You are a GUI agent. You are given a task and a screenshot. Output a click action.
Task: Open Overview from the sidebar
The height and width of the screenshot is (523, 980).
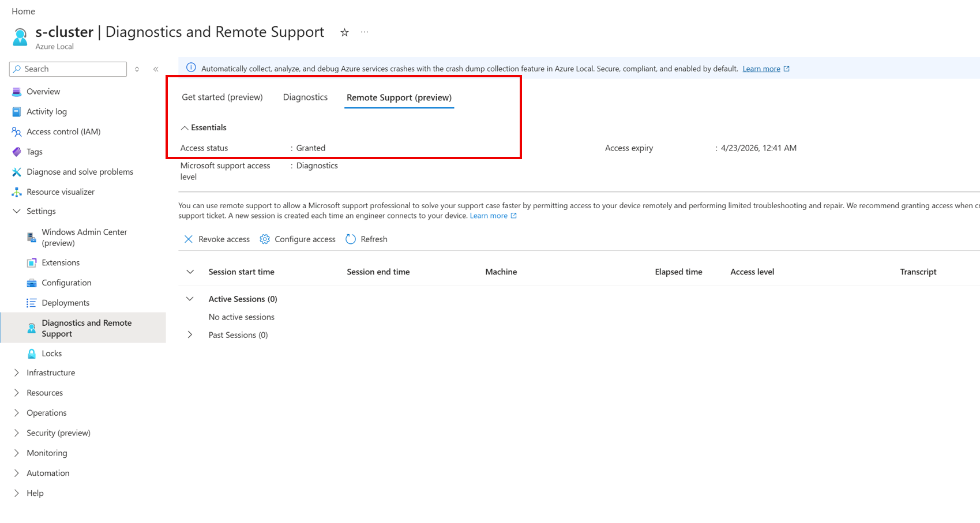(43, 92)
